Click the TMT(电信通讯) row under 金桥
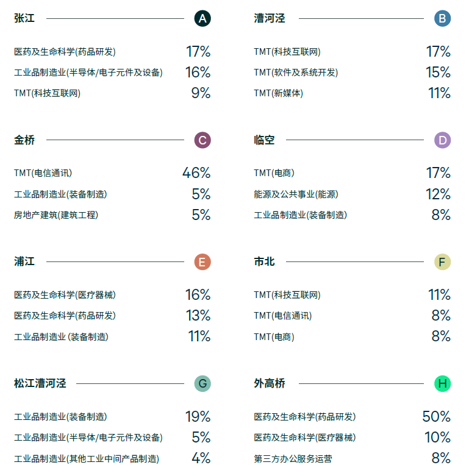 47,173
